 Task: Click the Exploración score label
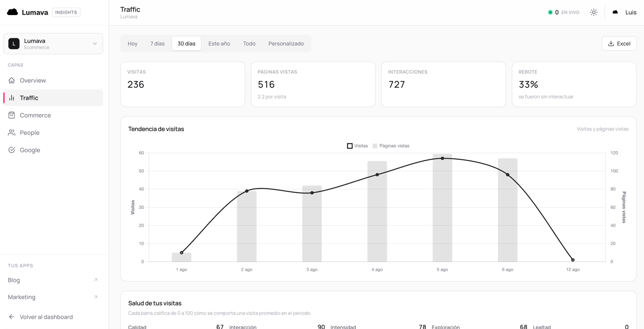[446, 327]
